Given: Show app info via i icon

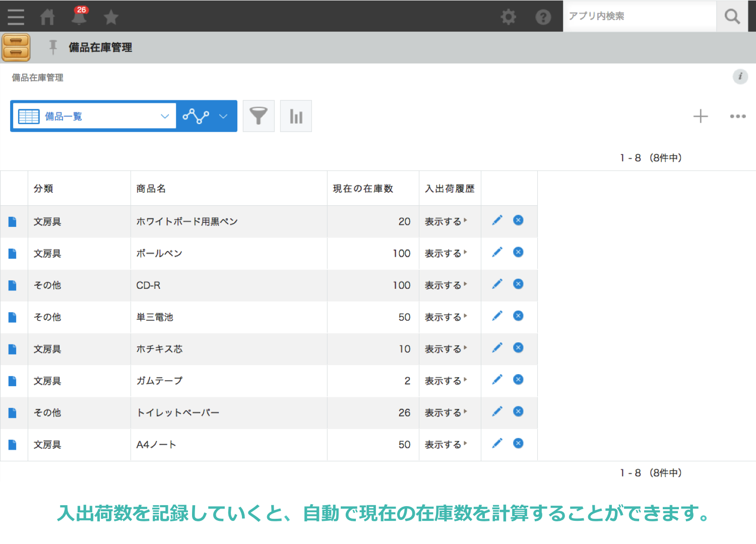Looking at the screenshot, I should [740, 77].
